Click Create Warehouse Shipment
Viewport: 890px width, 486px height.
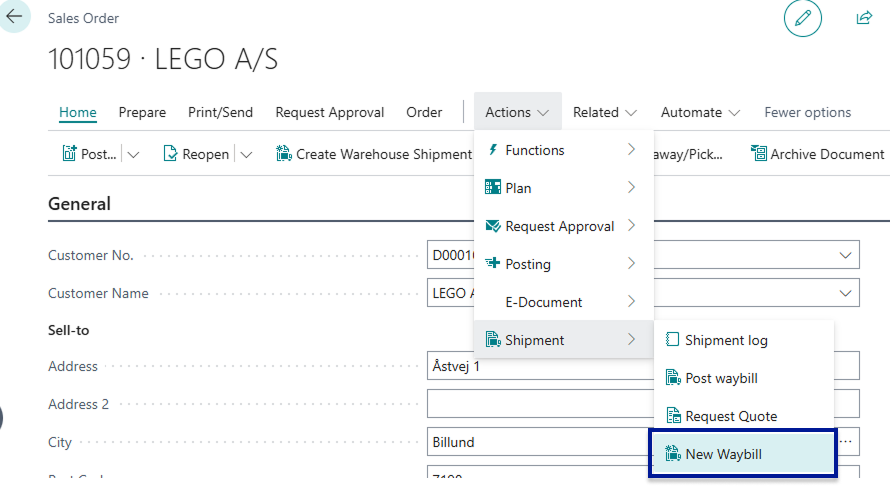(374, 154)
